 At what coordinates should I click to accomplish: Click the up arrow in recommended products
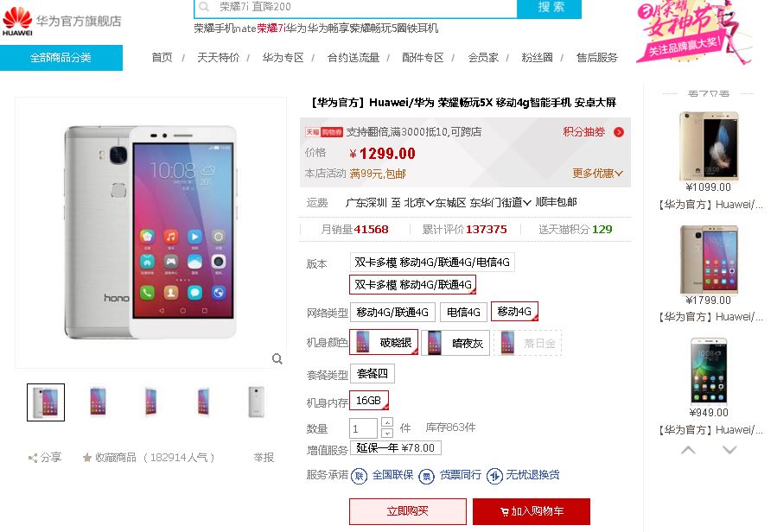688,450
